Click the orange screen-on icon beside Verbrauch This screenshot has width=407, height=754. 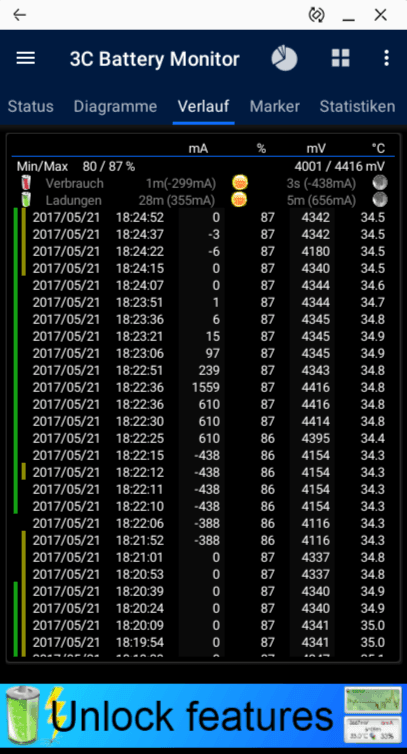240,183
